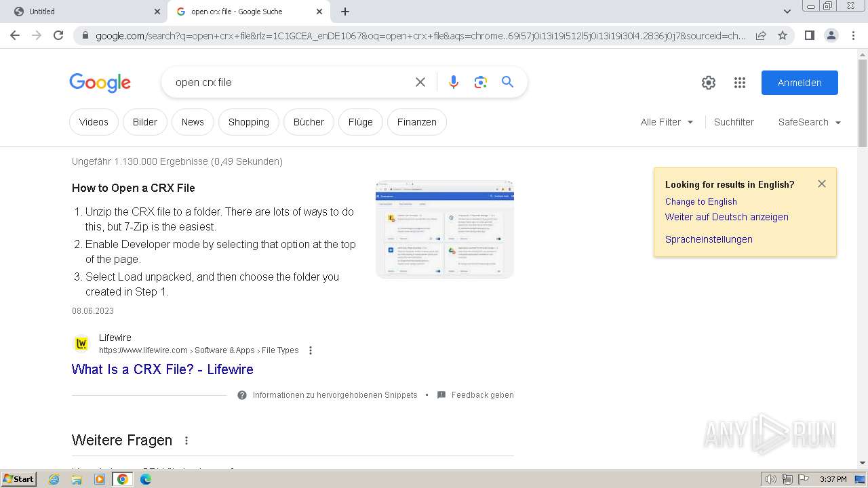This screenshot has height=488, width=868.
Task: Open the Chrome side panel
Action: pyautogui.click(x=809, y=35)
